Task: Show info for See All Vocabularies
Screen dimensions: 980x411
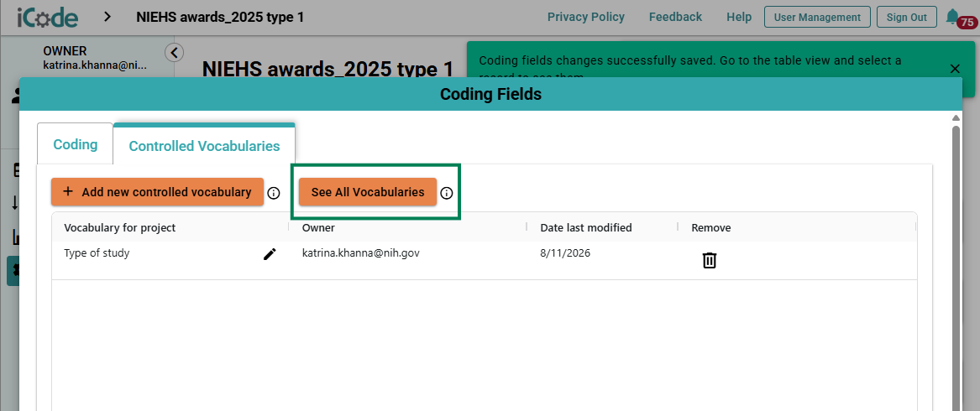Action: point(446,193)
